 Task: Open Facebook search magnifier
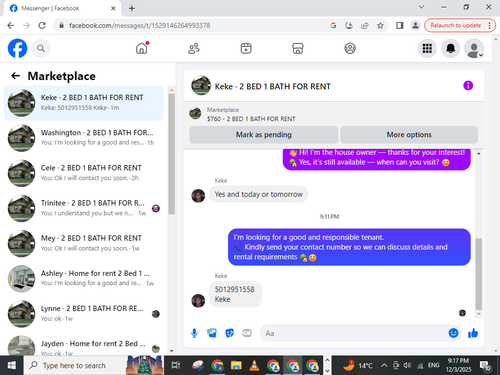tap(41, 49)
